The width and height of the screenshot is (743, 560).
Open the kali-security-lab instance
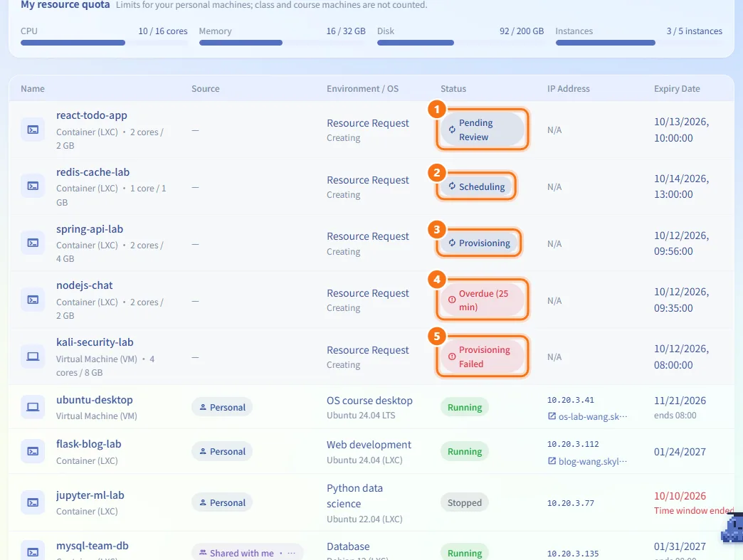tap(95, 342)
